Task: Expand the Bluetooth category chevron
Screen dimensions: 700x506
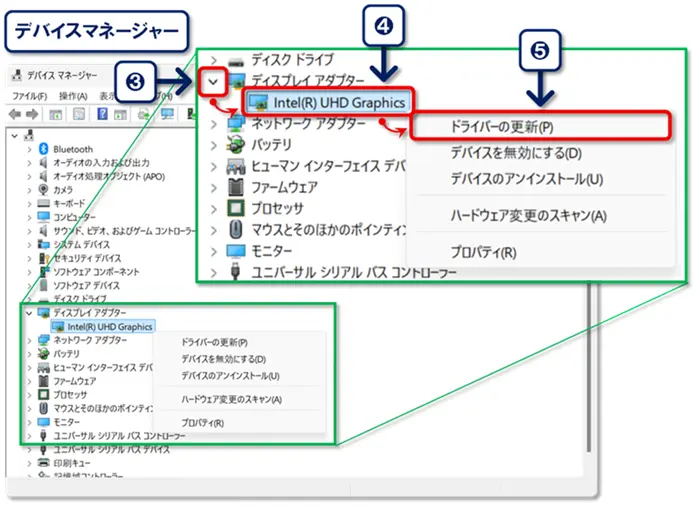Action: 29,149
